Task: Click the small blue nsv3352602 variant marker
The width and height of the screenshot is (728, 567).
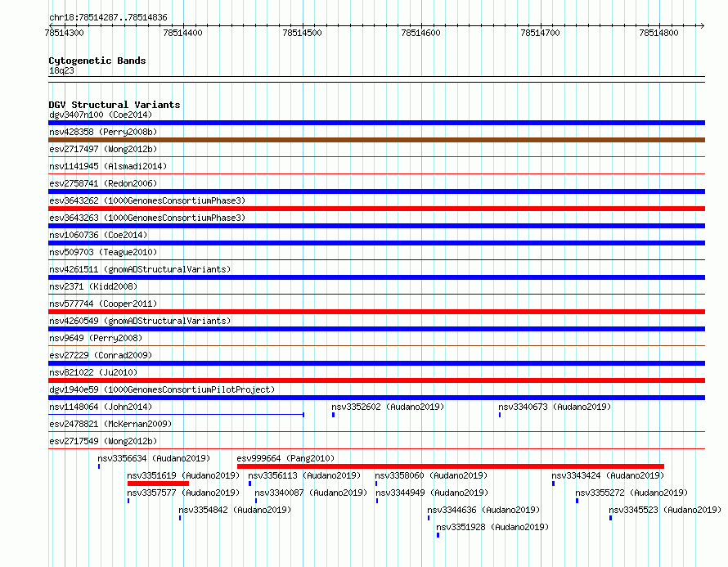Action: tap(333, 415)
